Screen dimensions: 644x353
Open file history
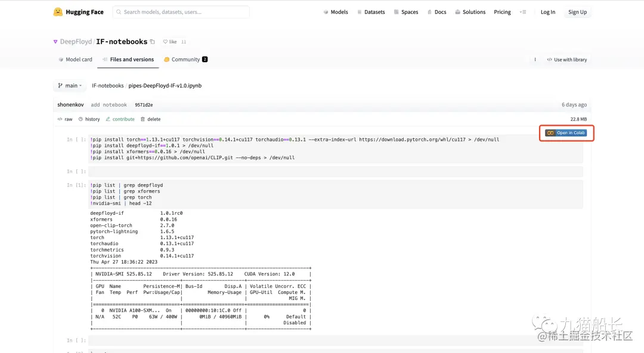89,119
